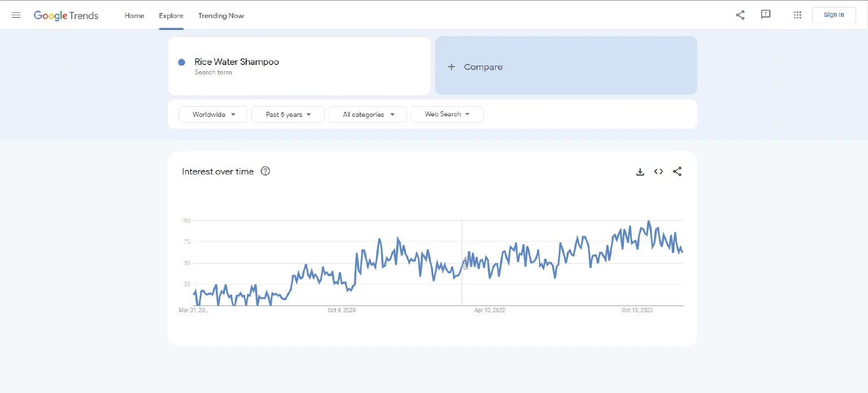The height and width of the screenshot is (393, 868).
Task: Click the Google Trends logo
Action: pos(66,15)
